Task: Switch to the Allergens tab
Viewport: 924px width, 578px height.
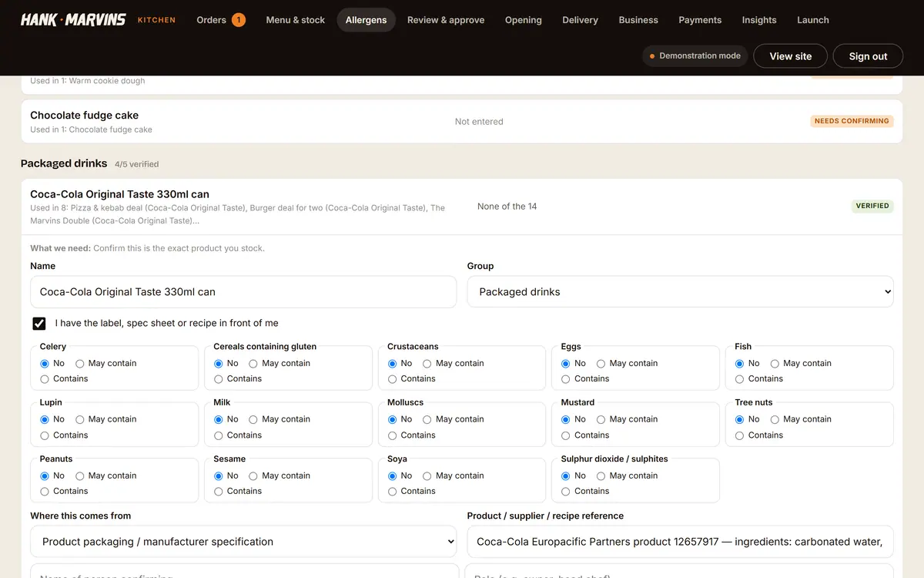Action: coord(367,20)
